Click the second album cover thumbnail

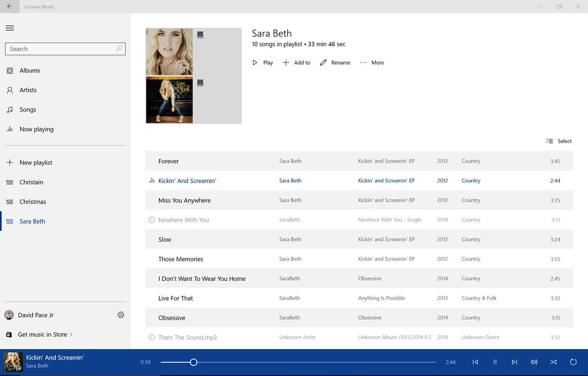[x=170, y=100]
